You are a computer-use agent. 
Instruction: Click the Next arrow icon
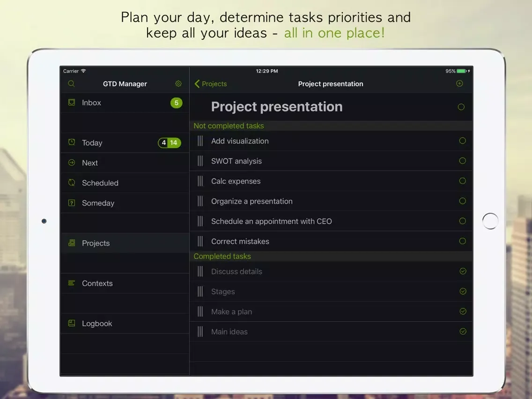click(72, 163)
